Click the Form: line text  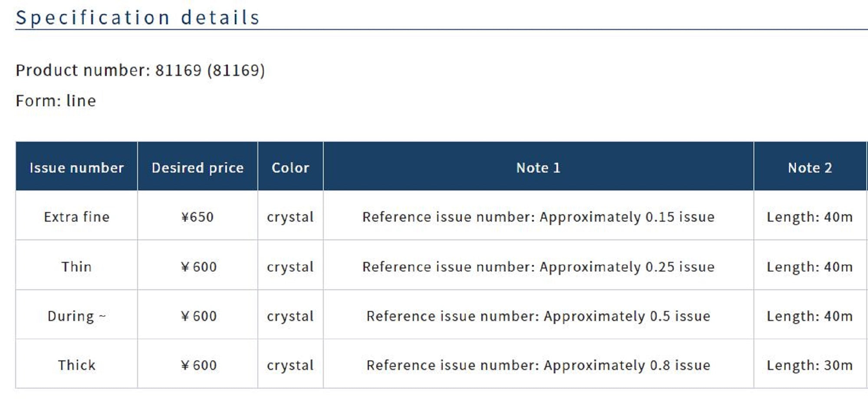coord(56,101)
